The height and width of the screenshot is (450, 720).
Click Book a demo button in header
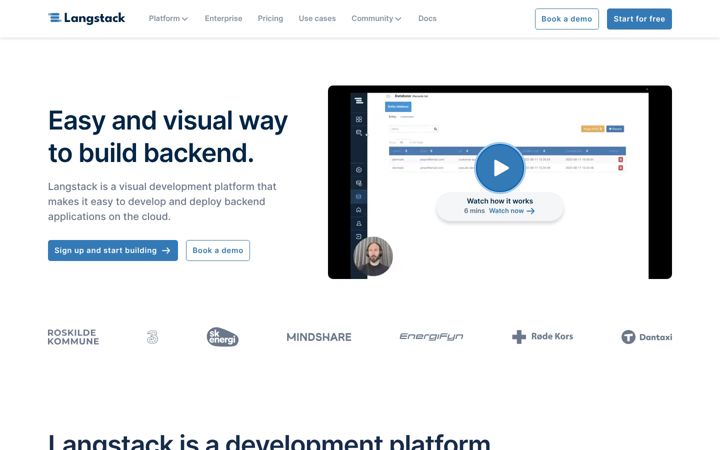[567, 19]
